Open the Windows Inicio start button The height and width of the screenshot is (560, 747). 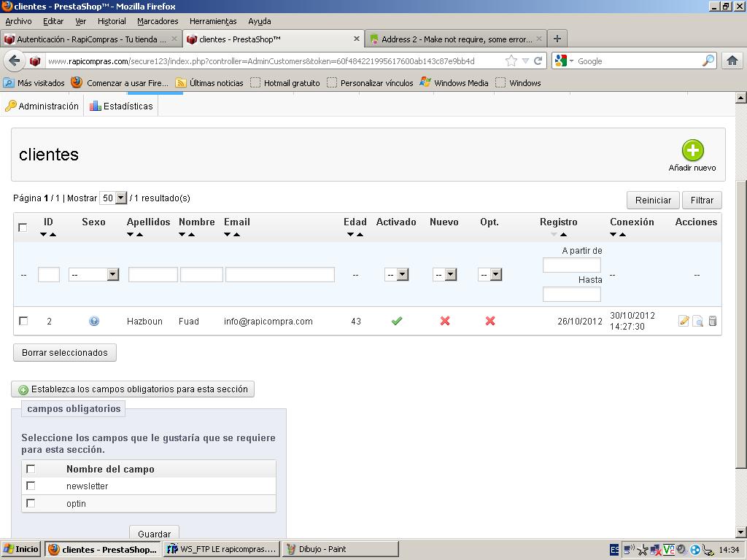[21, 549]
